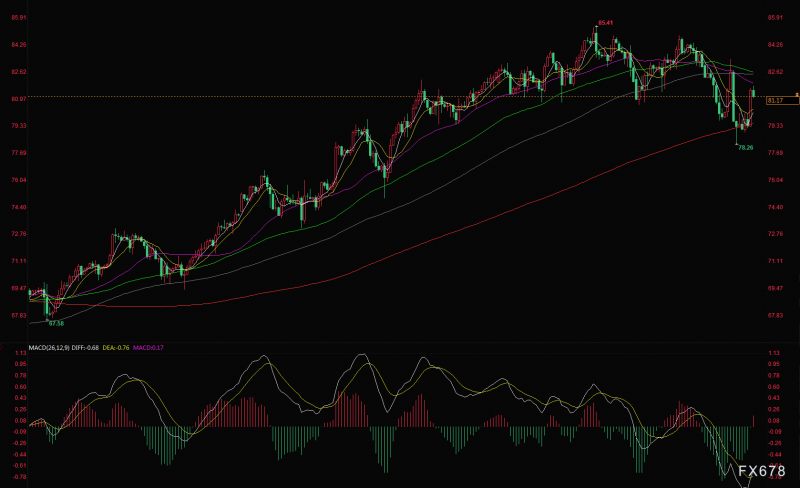This screenshot has height=488, width=800.
Task: Click 0.43 on the left MACD axis
Action: pyautogui.click(x=21, y=398)
